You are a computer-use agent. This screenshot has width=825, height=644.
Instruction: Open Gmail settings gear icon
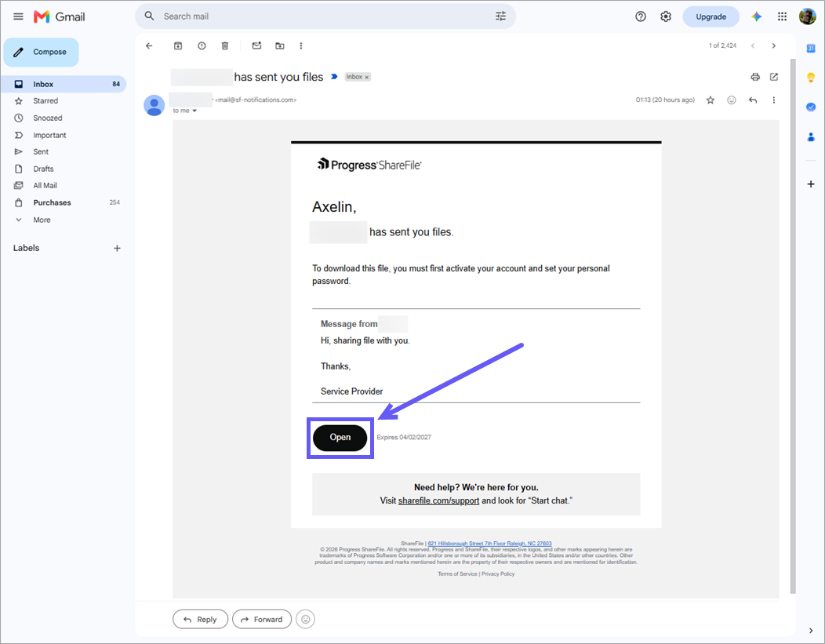[666, 16]
